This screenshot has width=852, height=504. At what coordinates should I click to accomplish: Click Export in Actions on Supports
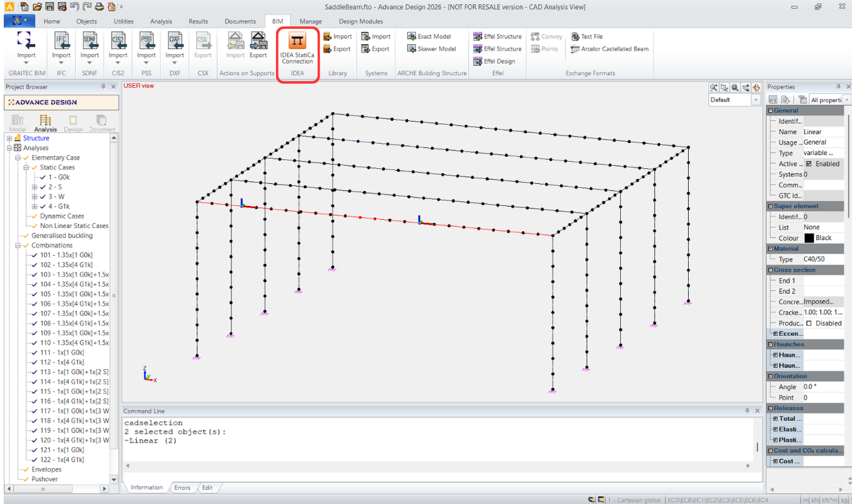click(x=258, y=45)
